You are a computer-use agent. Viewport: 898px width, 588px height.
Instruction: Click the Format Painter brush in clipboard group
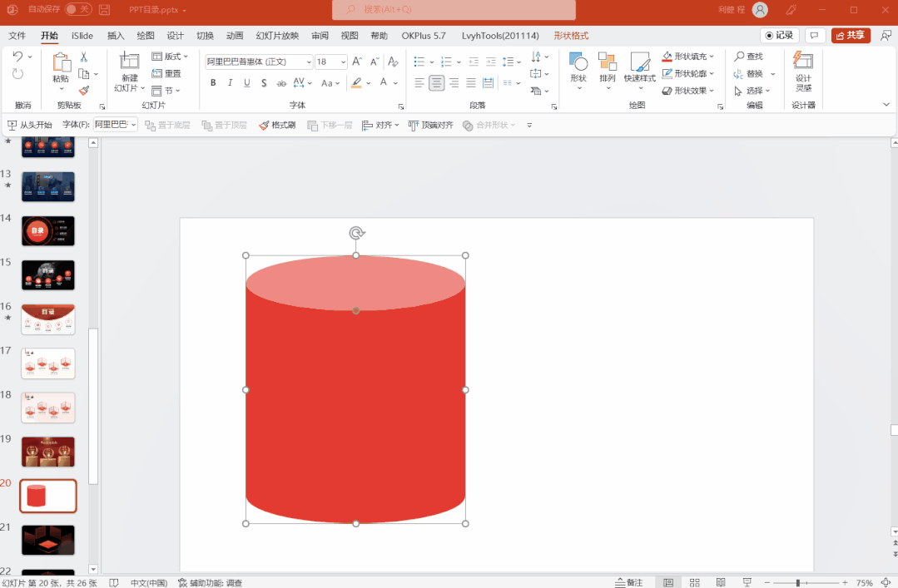[x=83, y=91]
